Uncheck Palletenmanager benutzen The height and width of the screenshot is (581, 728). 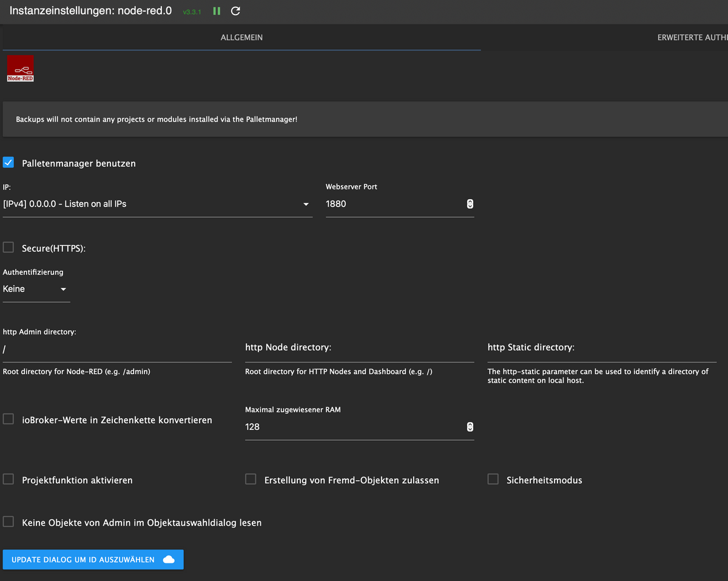tap(8, 163)
